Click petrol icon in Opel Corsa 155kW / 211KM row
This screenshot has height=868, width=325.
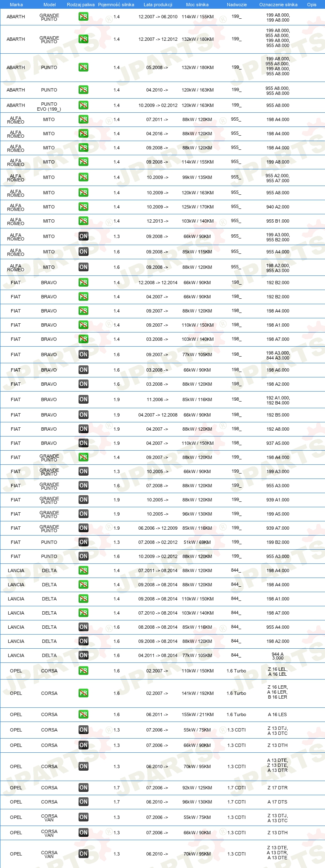coord(84,714)
